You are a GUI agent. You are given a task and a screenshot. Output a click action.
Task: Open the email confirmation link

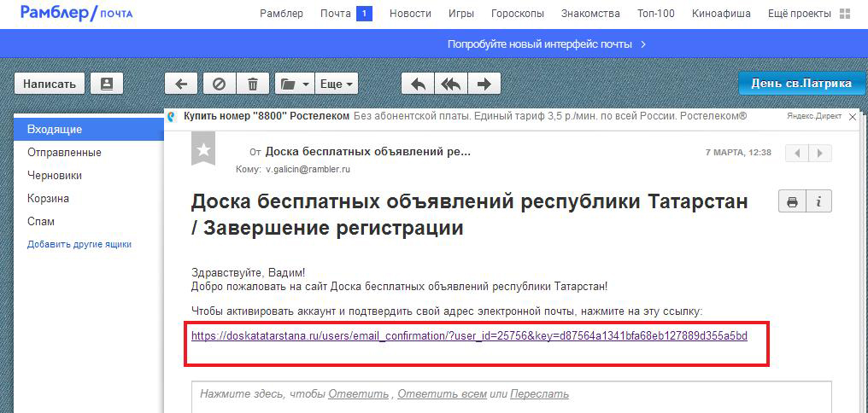click(x=469, y=335)
